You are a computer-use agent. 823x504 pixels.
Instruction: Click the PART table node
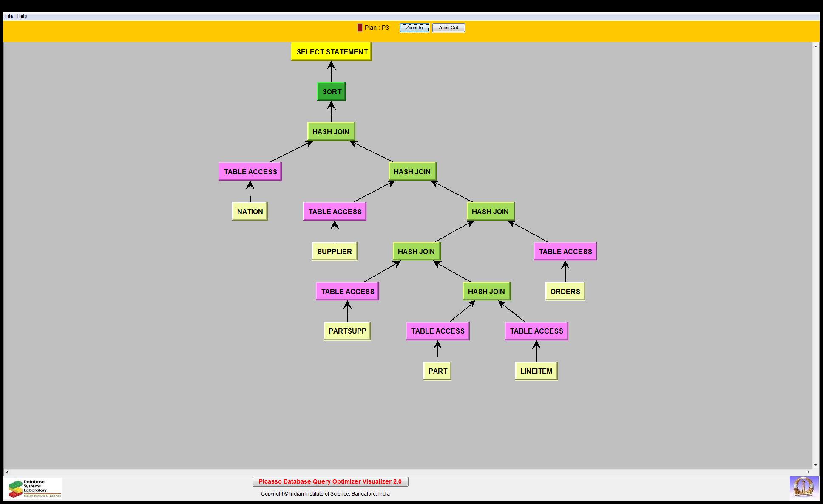(x=437, y=371)
